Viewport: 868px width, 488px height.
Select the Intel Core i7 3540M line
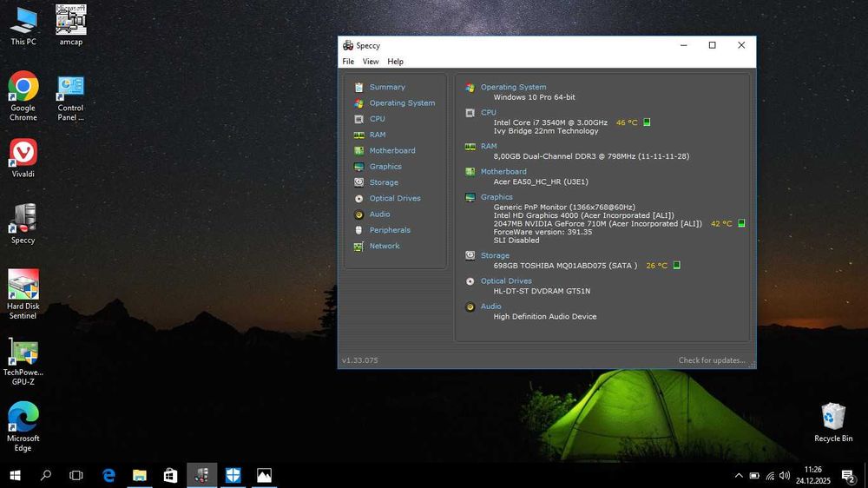coord(550,122)
